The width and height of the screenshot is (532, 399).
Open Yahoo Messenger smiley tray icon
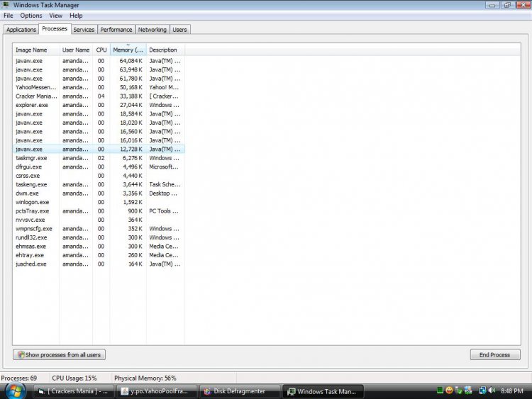[449, 390]
